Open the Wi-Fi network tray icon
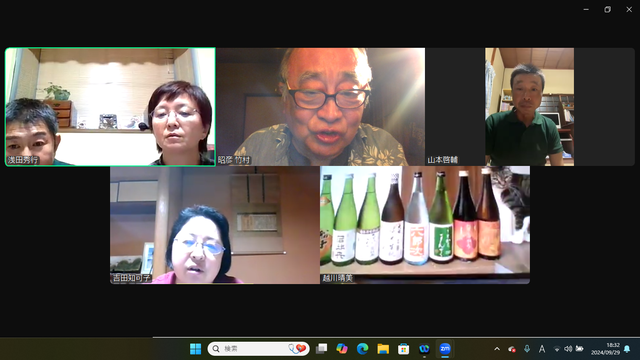 (x=556, y=349)
